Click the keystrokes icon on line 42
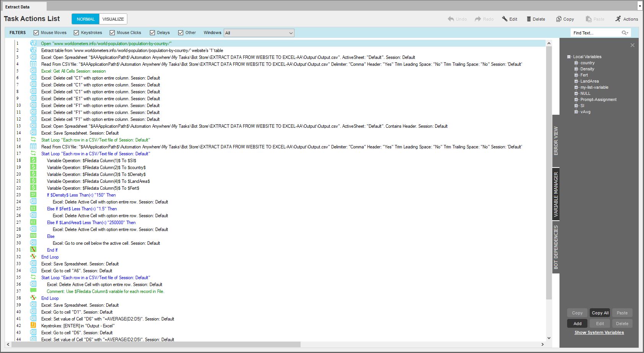Image resolution: width=644 pixels, height=353 pixels. [x=33, y=325]
